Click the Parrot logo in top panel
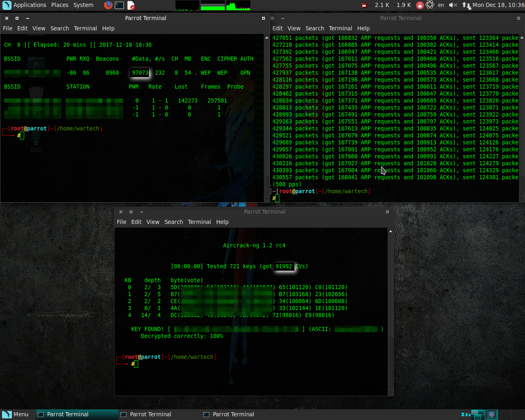Viewport: 525px width, 420px height. 7,5
